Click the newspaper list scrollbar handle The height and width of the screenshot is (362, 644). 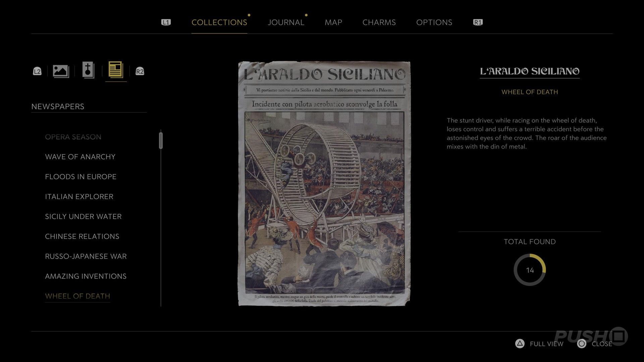pos(161,141)
